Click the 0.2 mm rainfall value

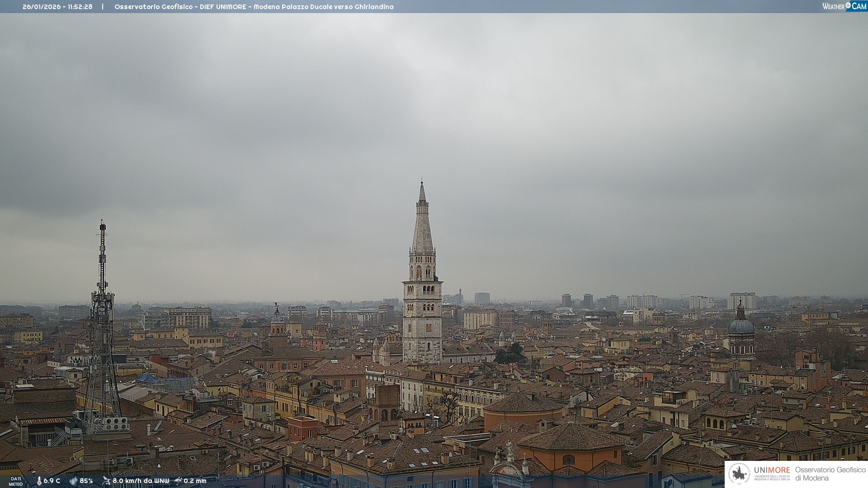(195, 481)
